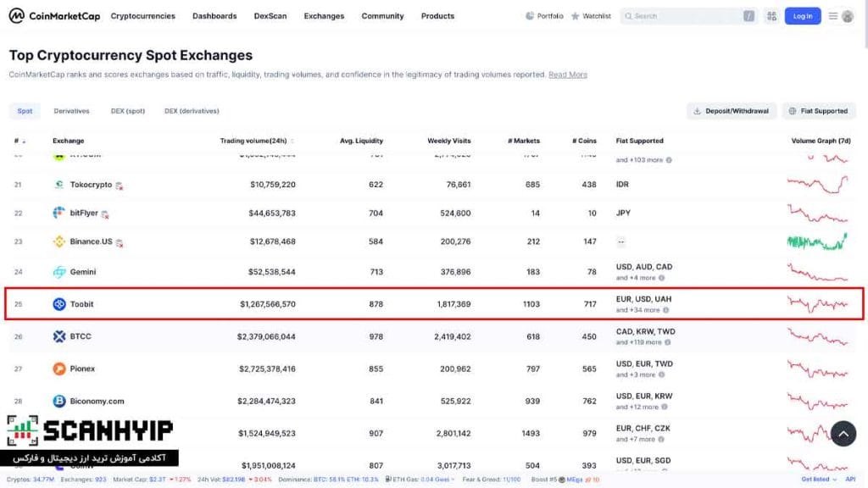868x488 pixels.
Task: Open the user avatar icon
Action: (848, 16)
